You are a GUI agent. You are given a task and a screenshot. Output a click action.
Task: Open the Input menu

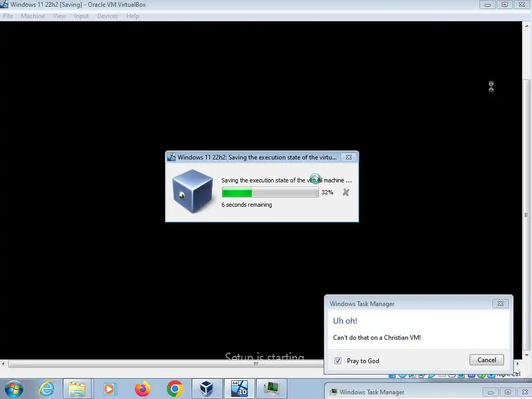(x=82, y=16)
